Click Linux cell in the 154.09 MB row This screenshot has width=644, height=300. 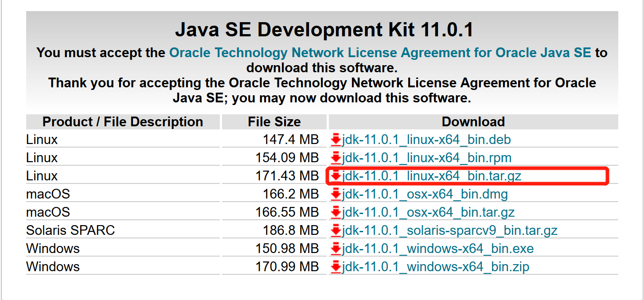click(x=123, y=158)
